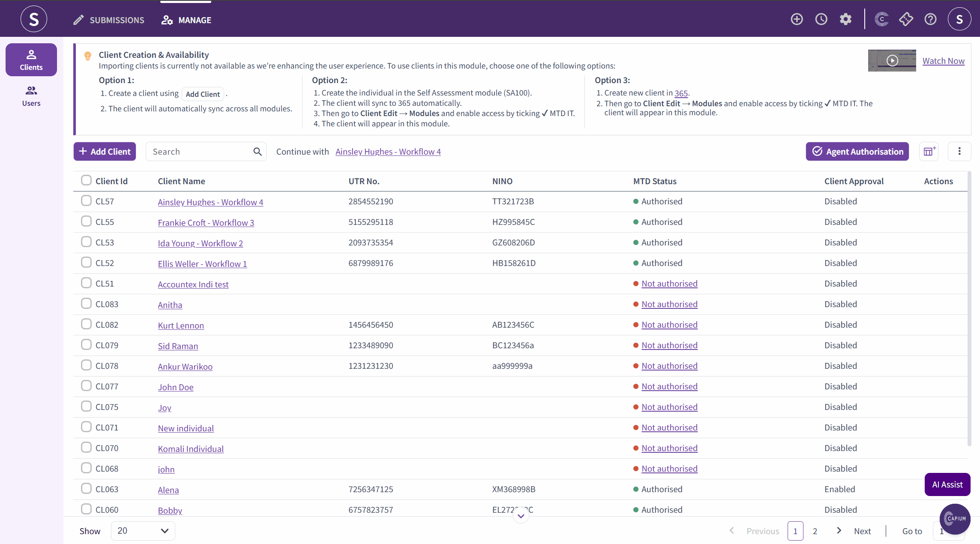This screenshot has height=544, width=980.
Task: Open Not authorised link for Sid Raman
Action: click(669, 345)
